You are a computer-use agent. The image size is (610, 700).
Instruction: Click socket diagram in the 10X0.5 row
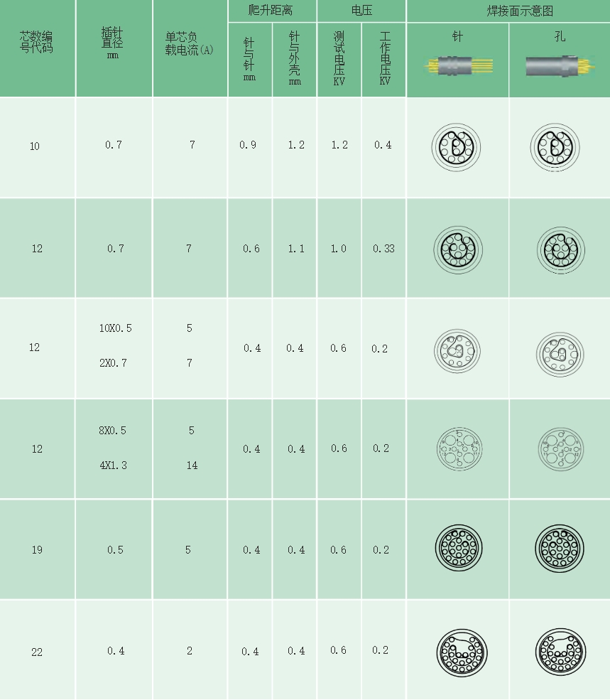point(559,350)
